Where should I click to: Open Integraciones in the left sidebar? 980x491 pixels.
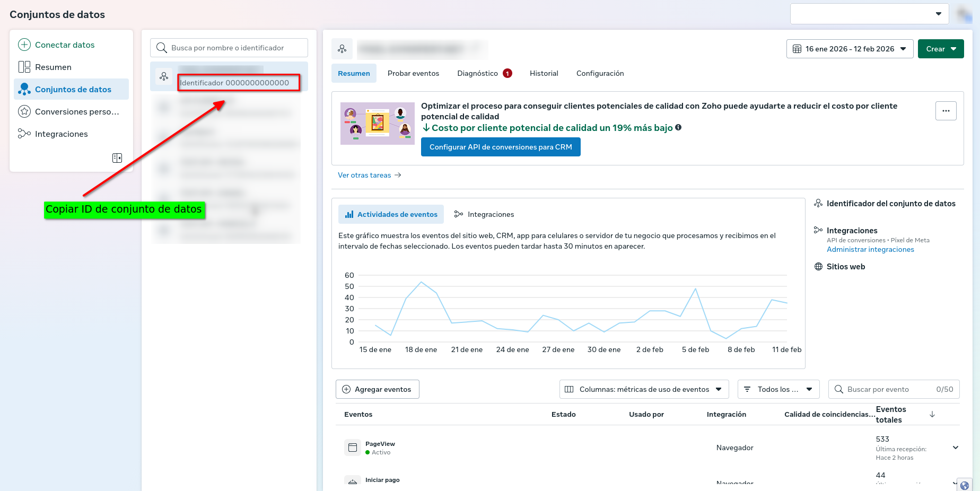click(61, 134)
